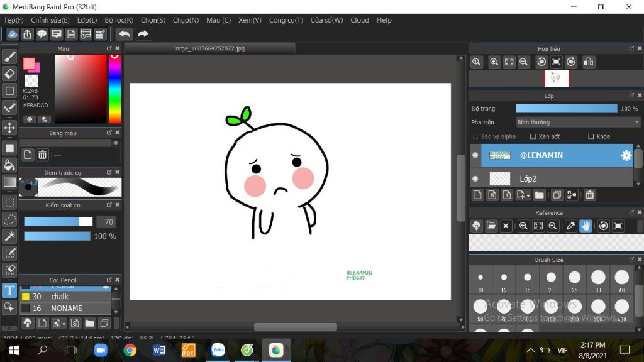Delete palette color with trash icon

[x=42, y=155]
